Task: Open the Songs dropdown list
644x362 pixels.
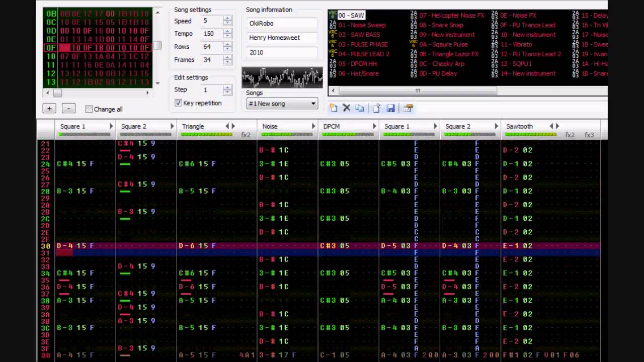Action: click(x=282, y=104)
